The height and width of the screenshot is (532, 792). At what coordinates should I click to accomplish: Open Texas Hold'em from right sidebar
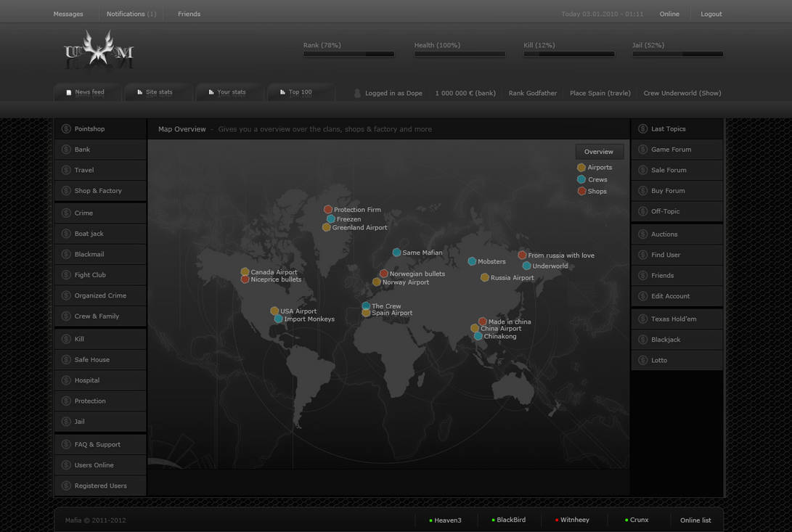(673, 319)
